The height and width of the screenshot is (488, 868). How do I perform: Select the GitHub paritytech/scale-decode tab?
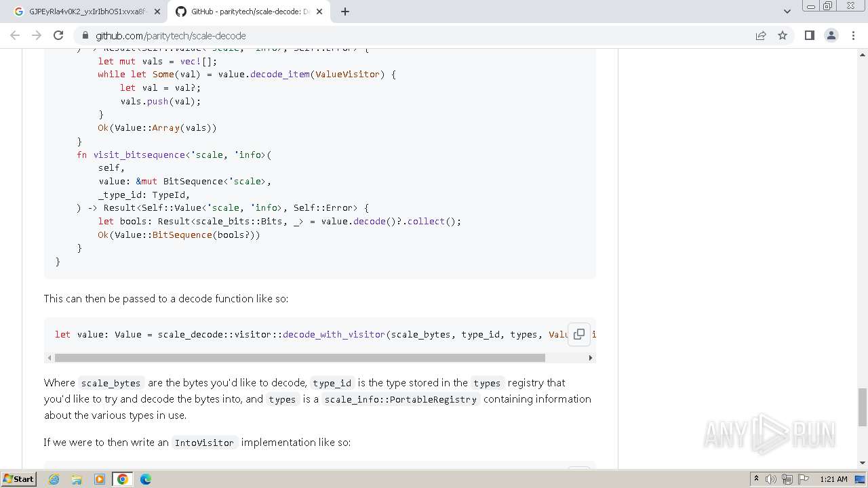tap(248, 12)
